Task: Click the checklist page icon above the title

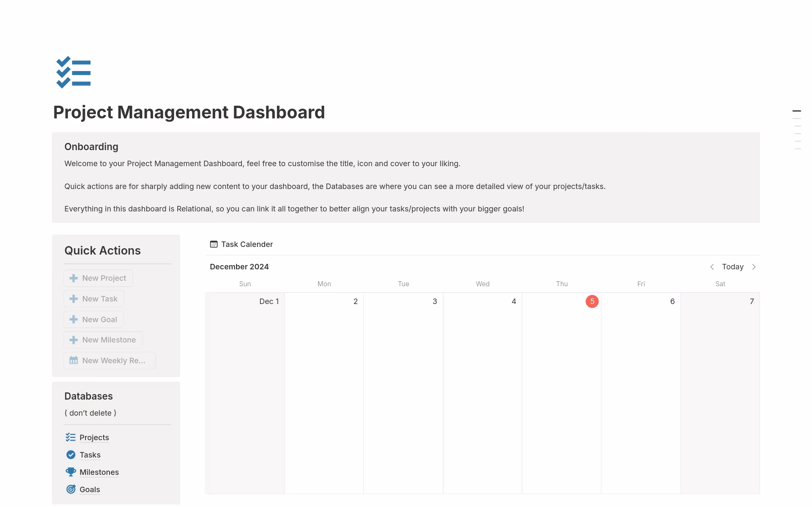Action: pyautogui.click(x=73, y=72)
